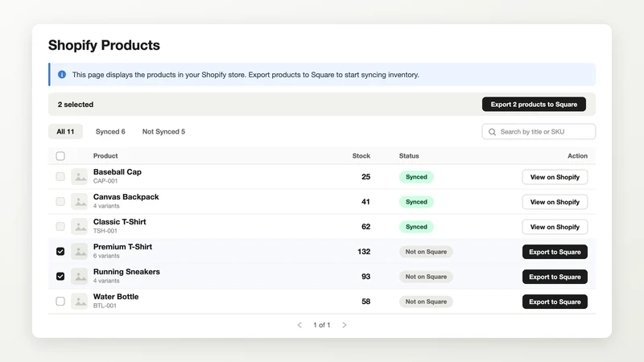644x362 pixels.
Task: Click Water Bottle image placeholder icon
Action: [79, 301]
